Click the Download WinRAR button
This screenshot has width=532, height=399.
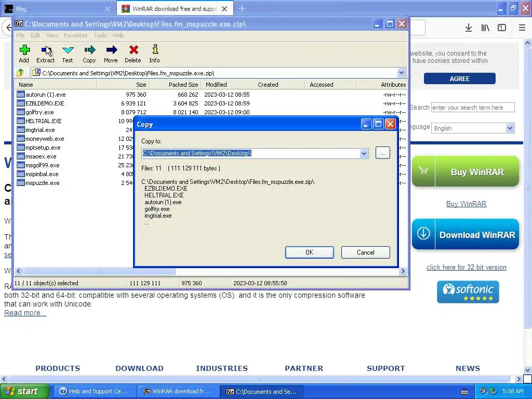[465, 234]
